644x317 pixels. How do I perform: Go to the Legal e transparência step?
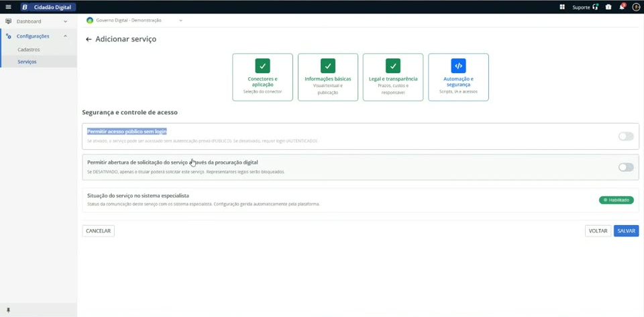coord(393,77)
